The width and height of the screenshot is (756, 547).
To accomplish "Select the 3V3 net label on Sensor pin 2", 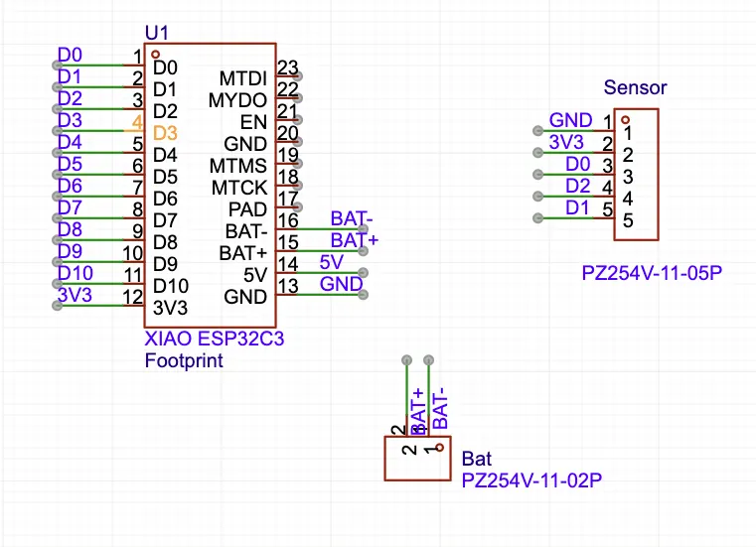I will click(566, 142).
